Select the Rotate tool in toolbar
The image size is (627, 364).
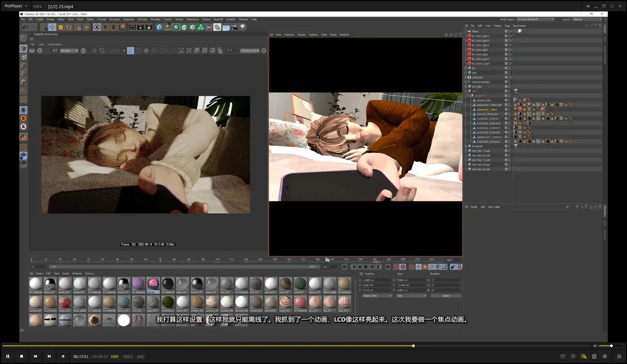69,27
